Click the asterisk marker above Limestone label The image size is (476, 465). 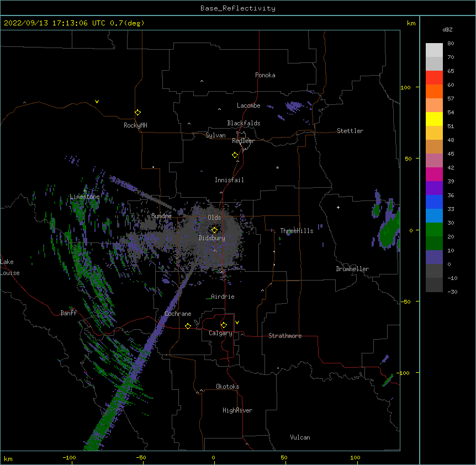click(85, 191)
